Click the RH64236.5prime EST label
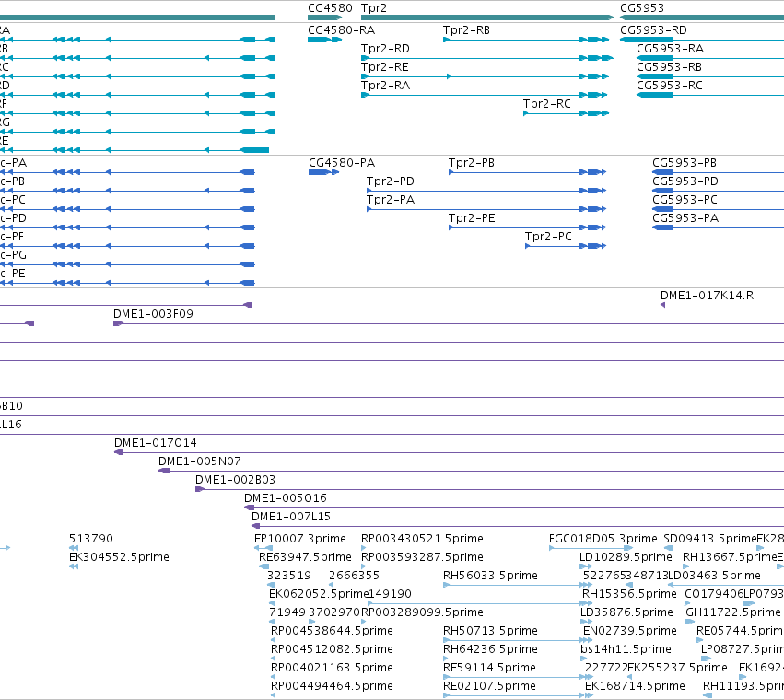Image resolution: width=784 pixels, height=700 pixels. 490,649
